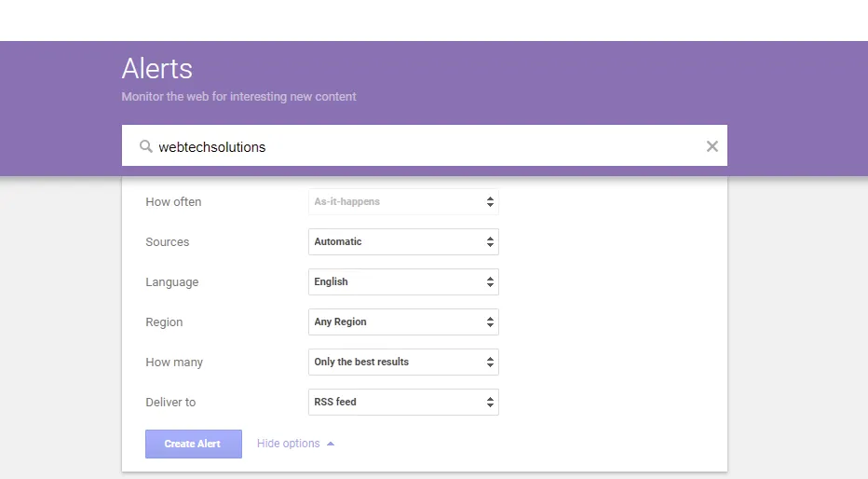The width and height of the screenshot is (868, 479).
Task: Open the How many dropdown
Action: tap(403, 362)
